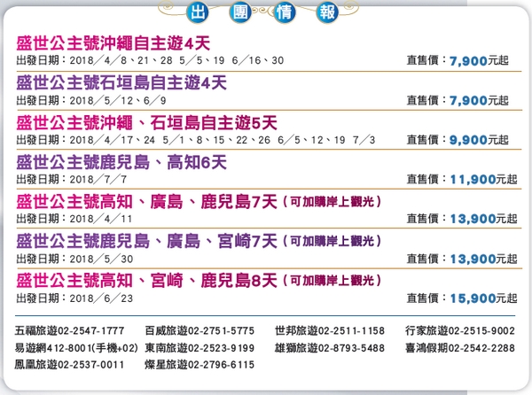
Task: Click departure dates 2018/5/12、6/9
Action: pyautogui.click(x=118, y=101)
